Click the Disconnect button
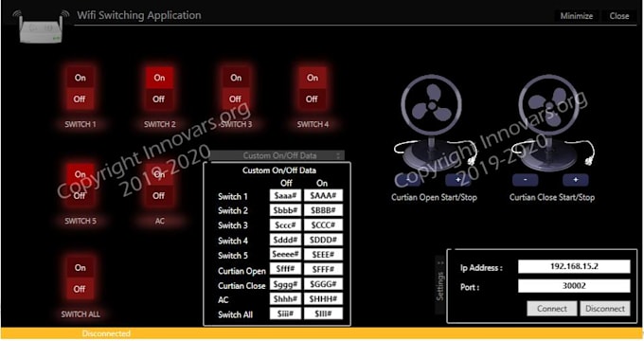Image resolution: width=644 pixels, height=341 pixels. click(605, 309)
